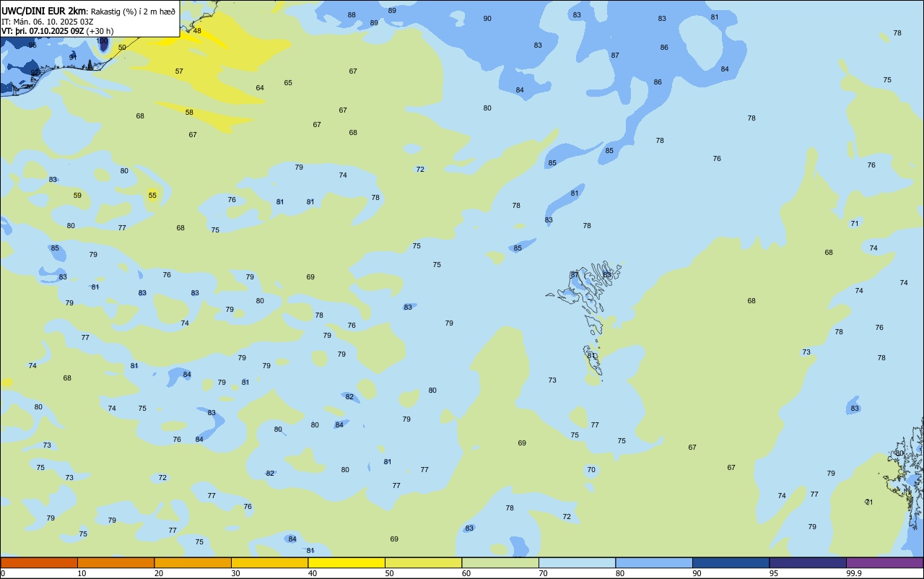This screenshot has width=924, height=579.
Task: Click the map value '64' in the green area
Action: [260, 88]
